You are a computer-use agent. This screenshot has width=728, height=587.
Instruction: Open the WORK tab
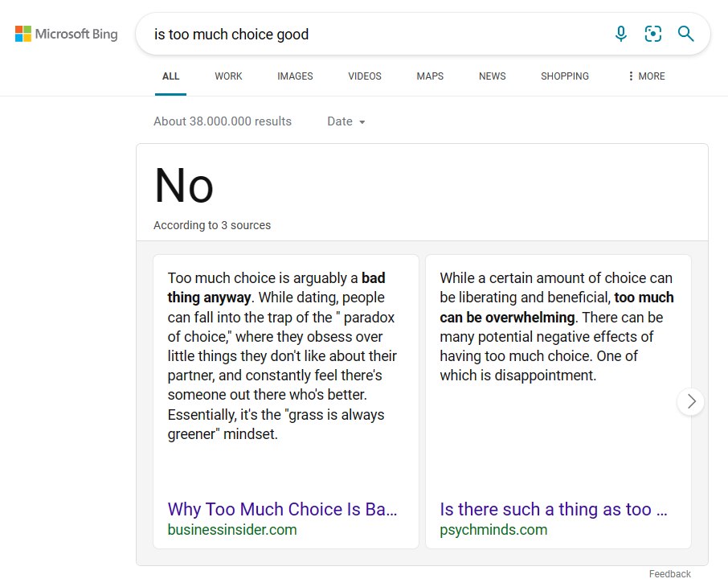point(228,76)
